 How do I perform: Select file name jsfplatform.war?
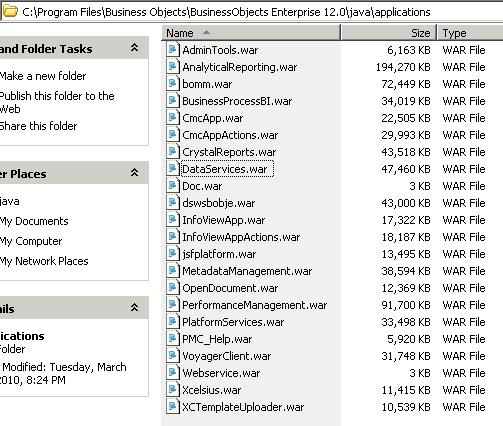219,254
